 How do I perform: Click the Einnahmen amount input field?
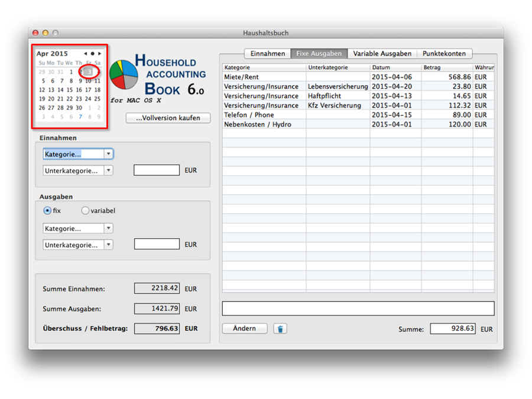tap(156, 170)
